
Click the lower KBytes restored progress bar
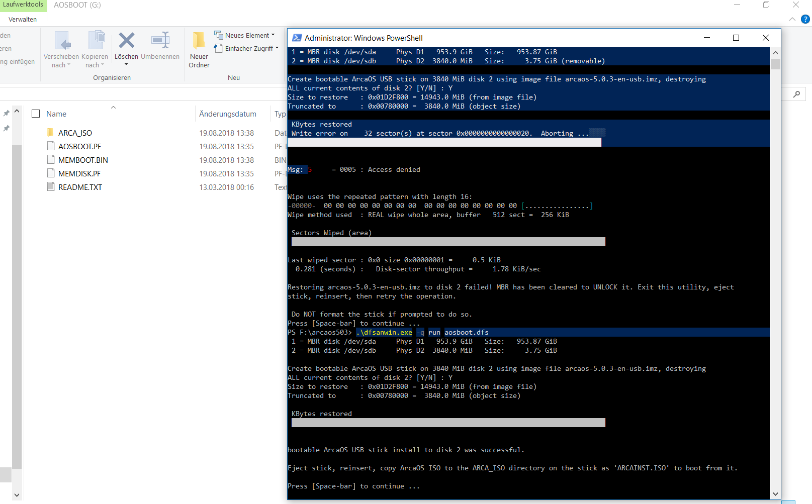coord(448,423)
